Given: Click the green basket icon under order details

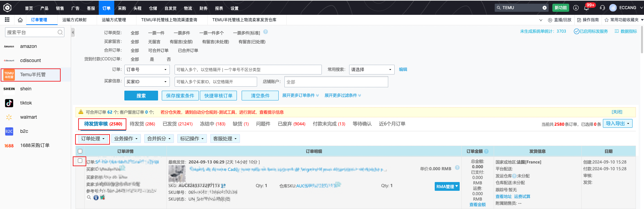Looking at the screenshot, I should click(102, 198).
